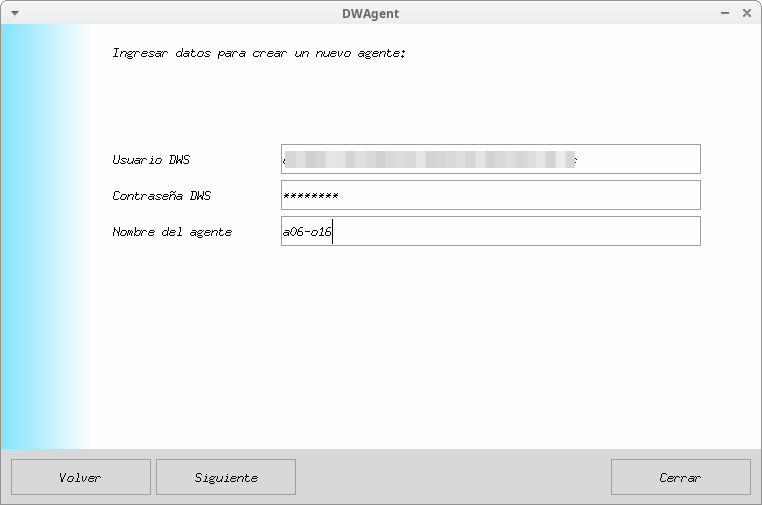Focus the Usuario DWS input field
762x505 pixels.
491,159
